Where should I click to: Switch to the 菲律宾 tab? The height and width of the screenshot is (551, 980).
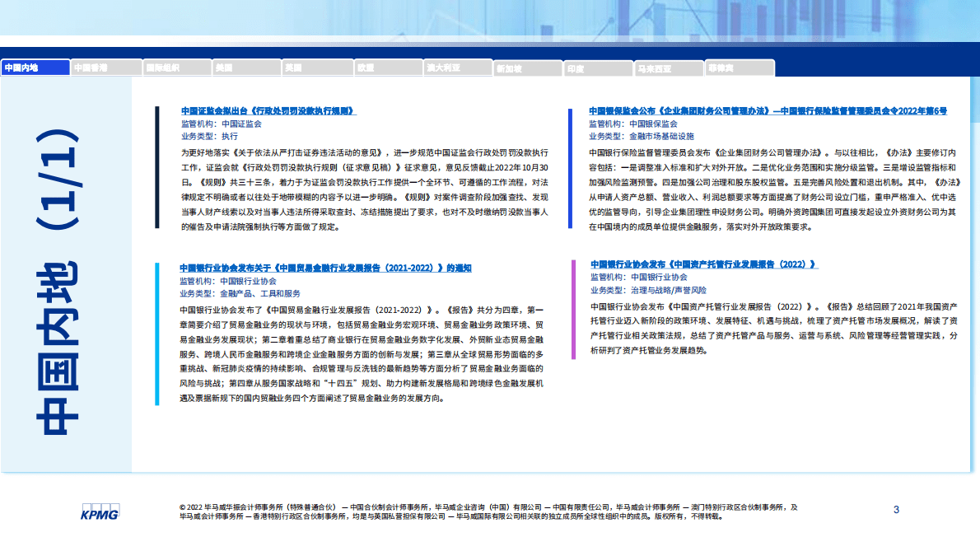[739, 68]
